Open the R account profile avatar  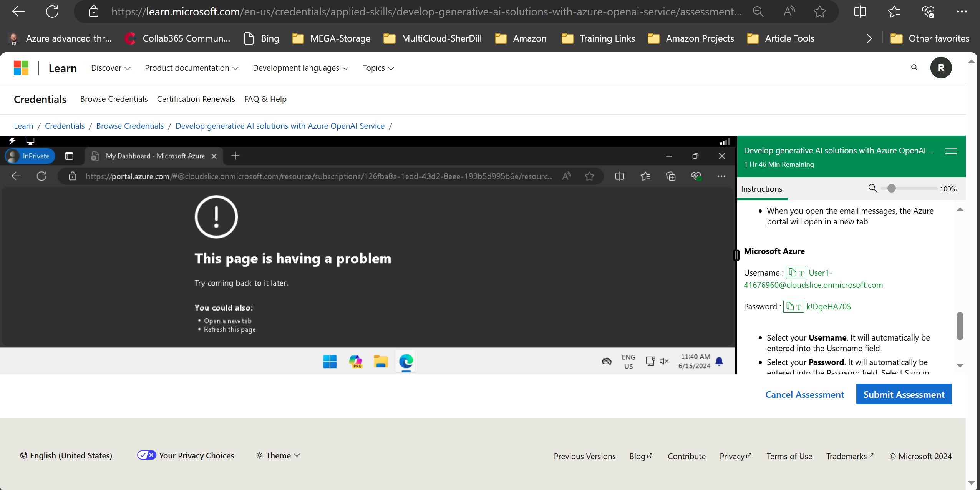[941, 68]
